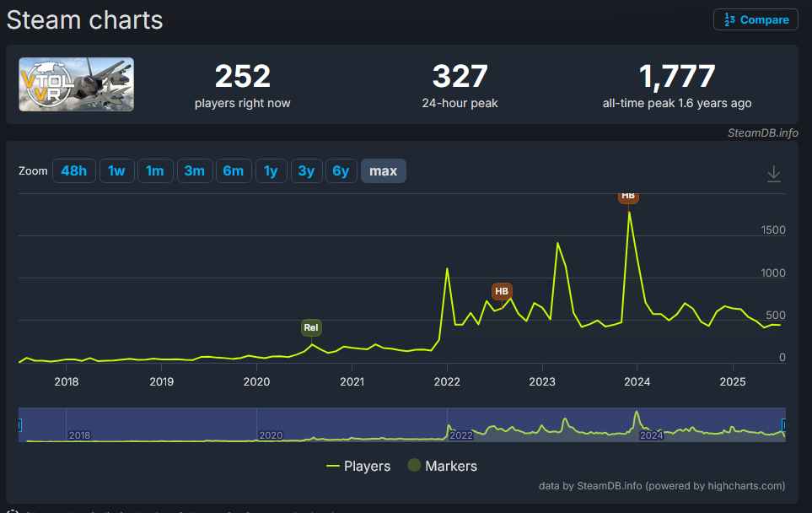Set chart zoom to 48h
This screenshot has width=812, height=513.
tap(74, 171)
